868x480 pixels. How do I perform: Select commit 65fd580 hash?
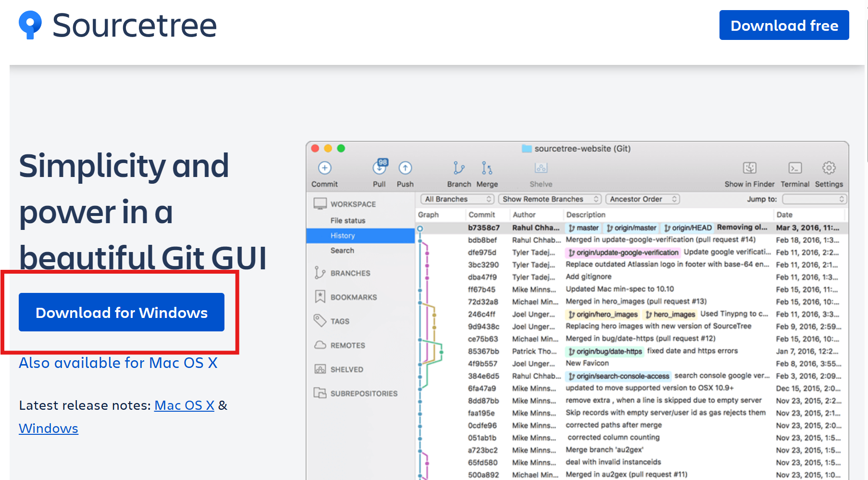pos(483,462)
